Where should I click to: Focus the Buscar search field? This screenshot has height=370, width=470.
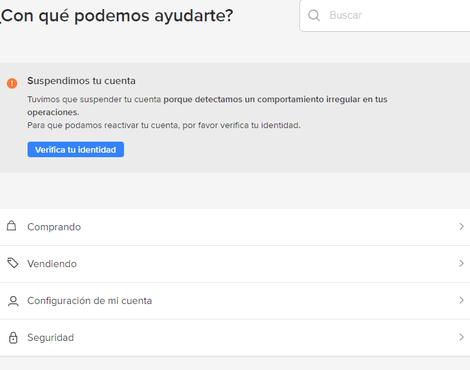pos(385,15)
